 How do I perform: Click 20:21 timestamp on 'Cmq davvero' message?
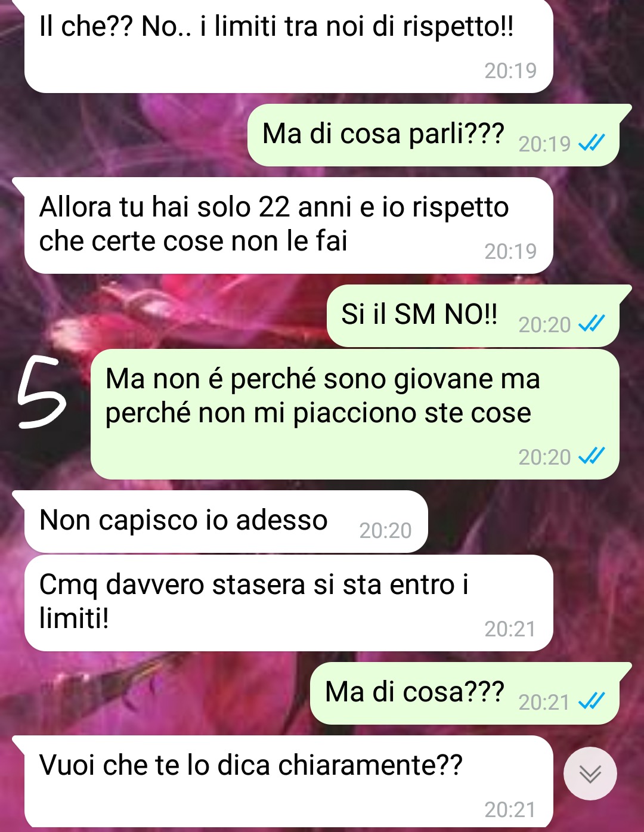pyautogui.click(x=510, y=629)
